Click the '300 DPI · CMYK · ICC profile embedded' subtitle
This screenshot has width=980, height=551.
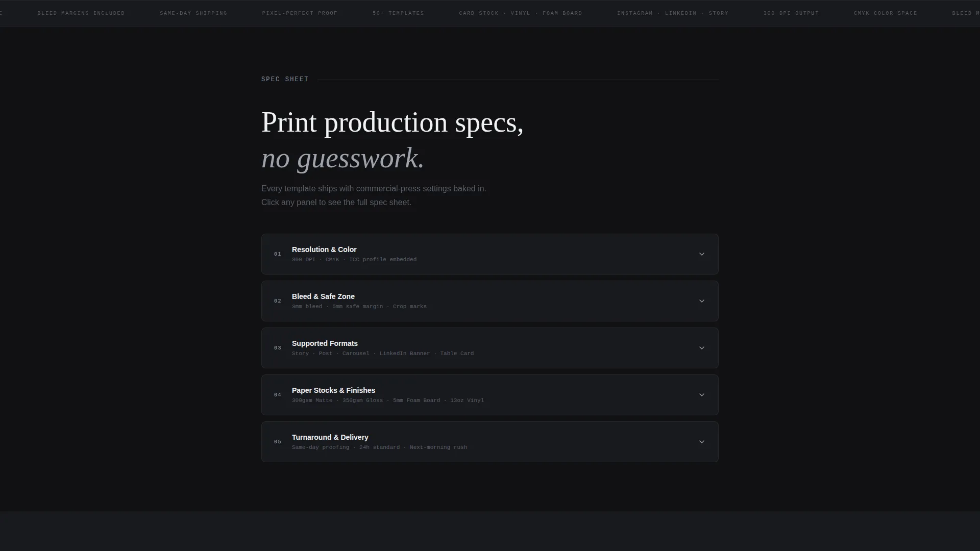click(354, 260)
